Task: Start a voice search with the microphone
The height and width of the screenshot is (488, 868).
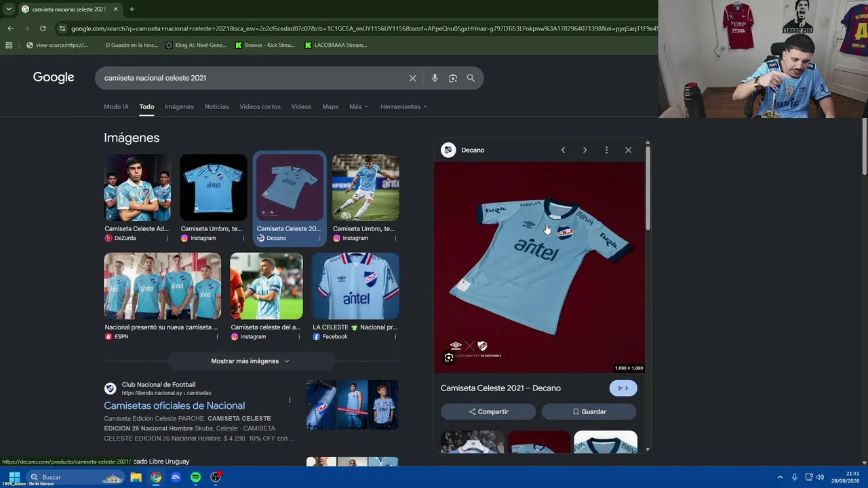Action: (x=435, y=78)
